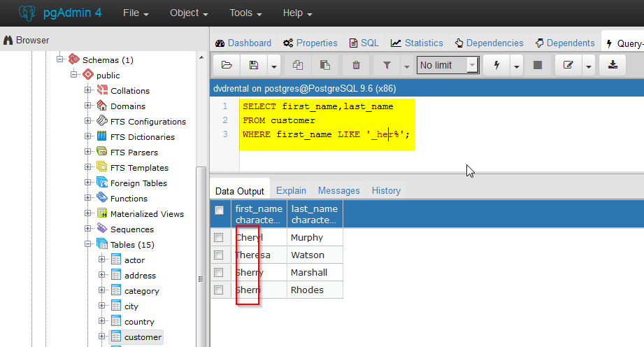
Task: Click the browser tree scrollbar up arrow
Action: 201,57
